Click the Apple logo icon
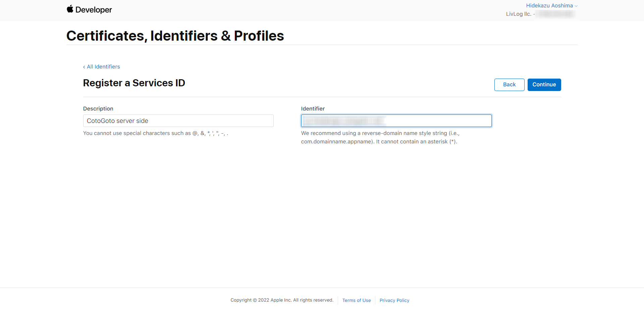The height and width of the screenshot is (313, 644). click(x=70, y=9)
